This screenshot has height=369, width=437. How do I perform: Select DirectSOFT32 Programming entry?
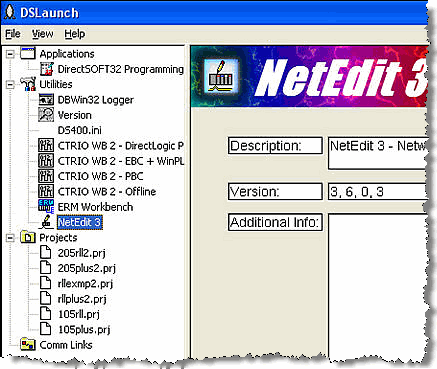(x=120, y=69)
